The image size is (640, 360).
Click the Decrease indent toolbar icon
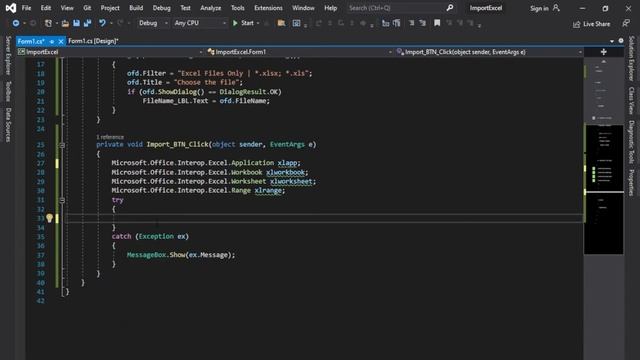click(x=411, y=23)
